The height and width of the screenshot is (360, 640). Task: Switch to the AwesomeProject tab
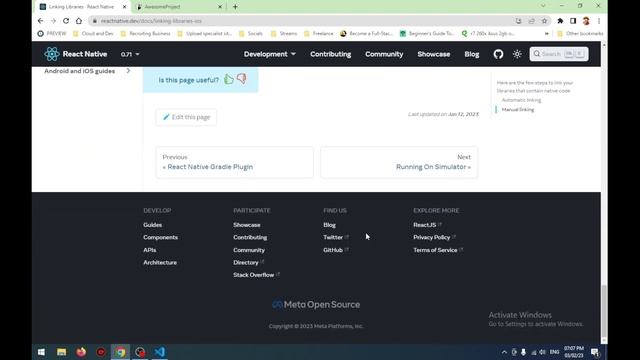click(x=178, y=7)
